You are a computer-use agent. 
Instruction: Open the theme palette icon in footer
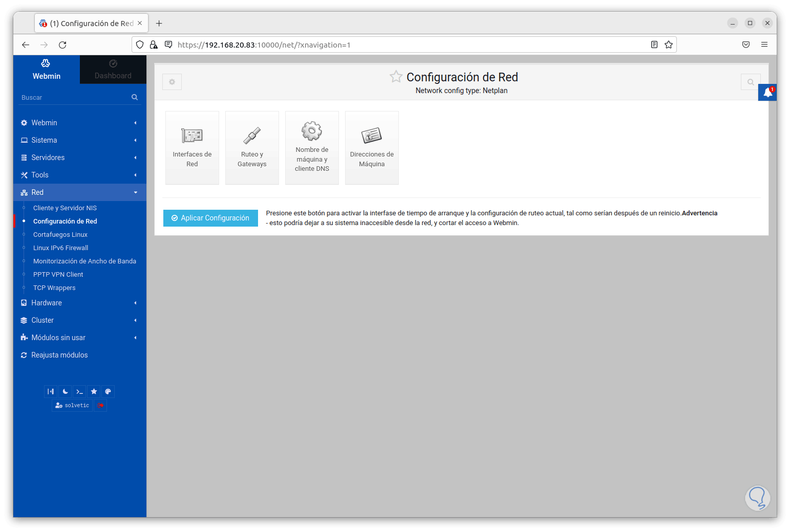108,391
